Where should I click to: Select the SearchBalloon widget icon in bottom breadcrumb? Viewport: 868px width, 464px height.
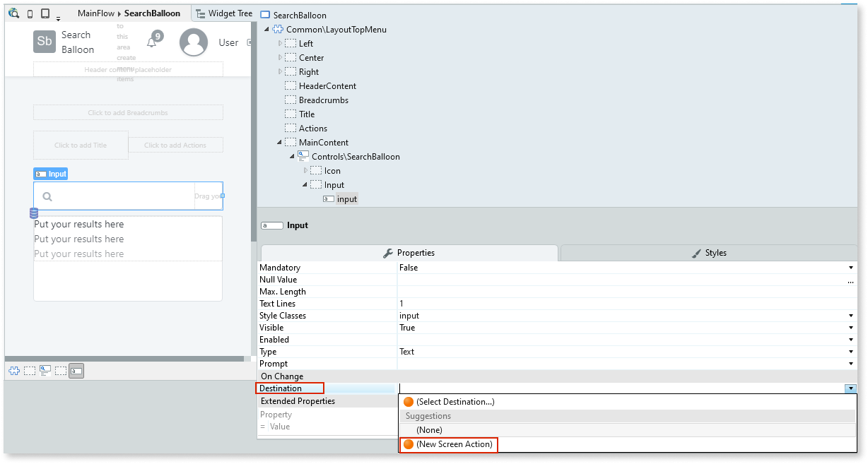click(45, 371)
